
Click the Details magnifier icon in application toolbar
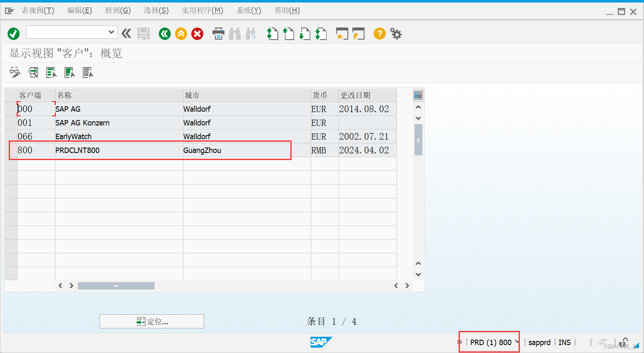[33, 73]
